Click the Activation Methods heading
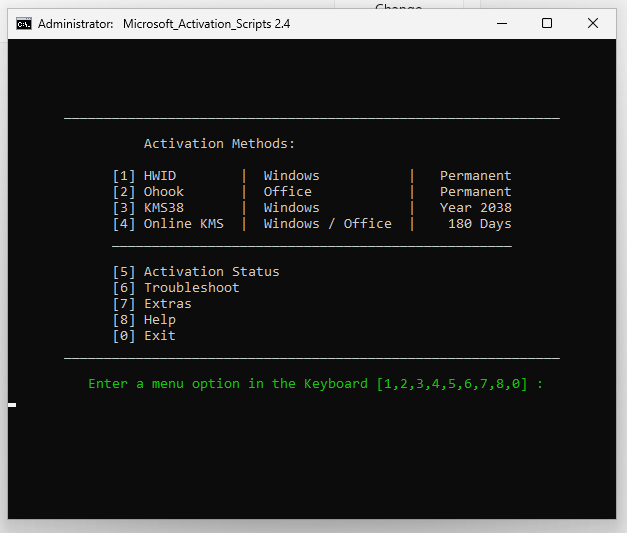627x533 pixels. click(219, 144)
